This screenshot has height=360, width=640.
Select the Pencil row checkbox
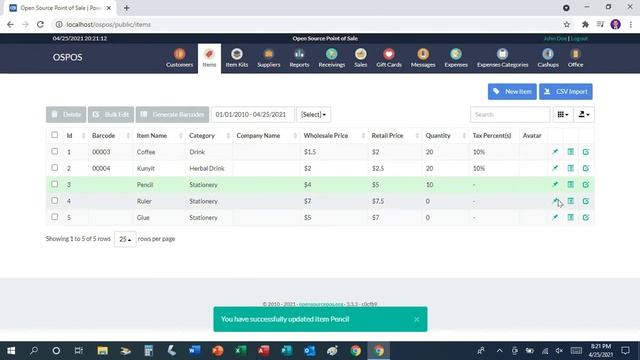coord(55,184)
